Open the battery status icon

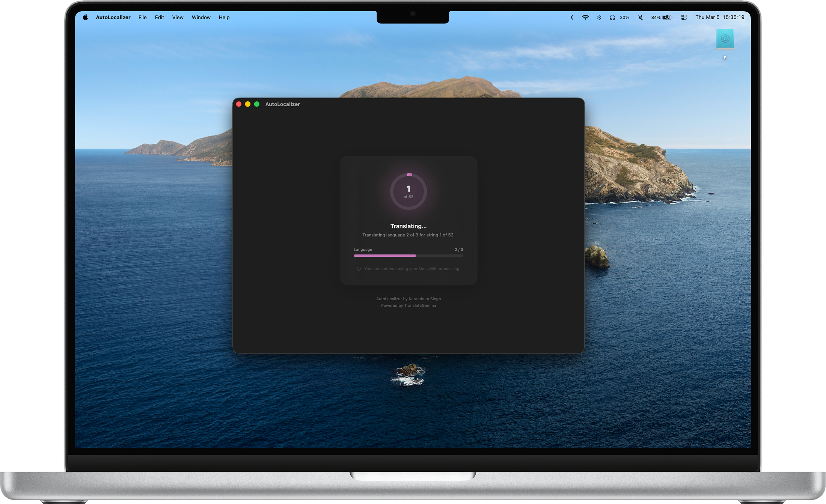tap(667, 17)
